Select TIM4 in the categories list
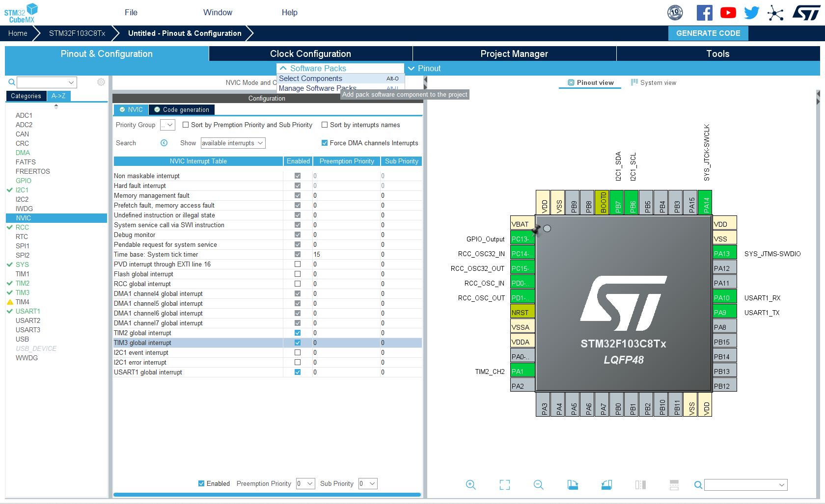 (x=23, y=302)
